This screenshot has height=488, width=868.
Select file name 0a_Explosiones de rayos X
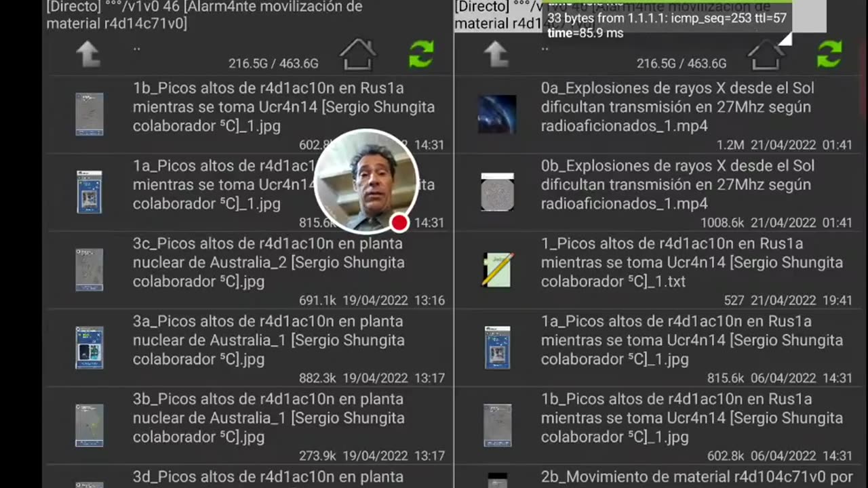677,107
